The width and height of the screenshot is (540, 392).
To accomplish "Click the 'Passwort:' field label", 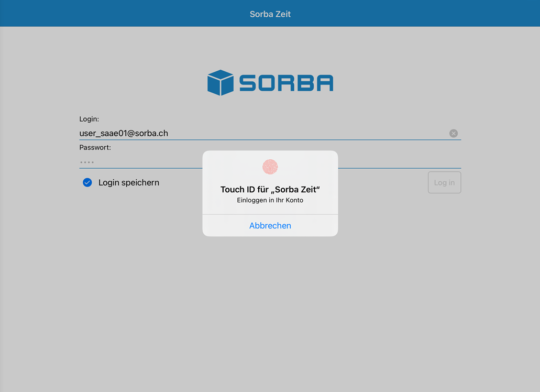I will click(x=95, y=147).
